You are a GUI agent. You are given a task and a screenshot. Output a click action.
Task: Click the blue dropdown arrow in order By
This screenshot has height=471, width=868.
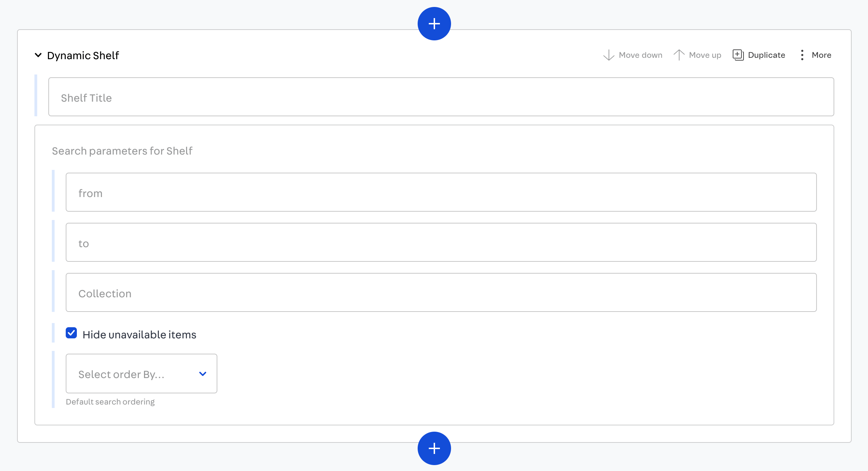coord(203,374)
